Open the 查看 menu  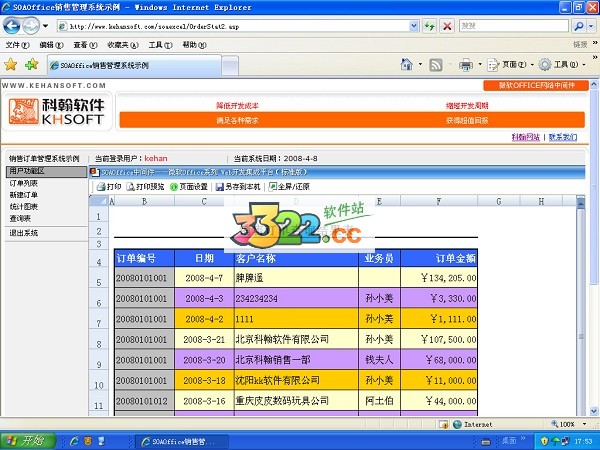[x=85, y=45]
